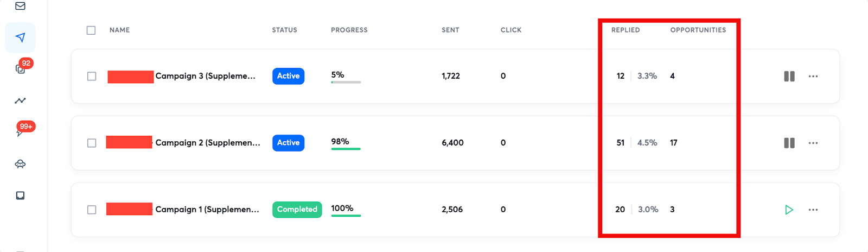868x252 pixels.
Task: Open the copy icon with 92 badge
Action: coord(20,69)
